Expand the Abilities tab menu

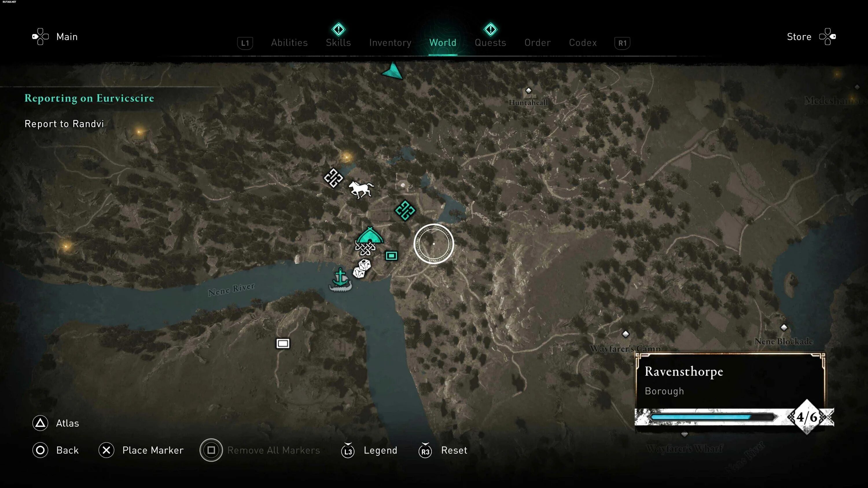289,42
